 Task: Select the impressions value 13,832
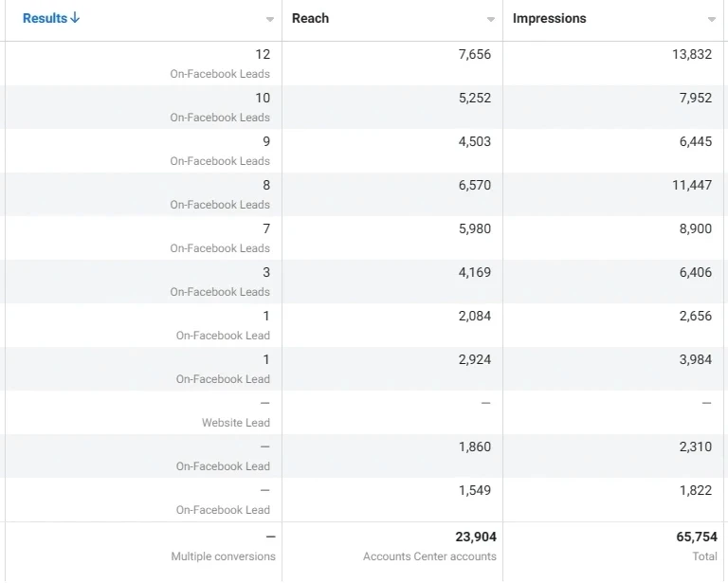[x=692, y=54]
